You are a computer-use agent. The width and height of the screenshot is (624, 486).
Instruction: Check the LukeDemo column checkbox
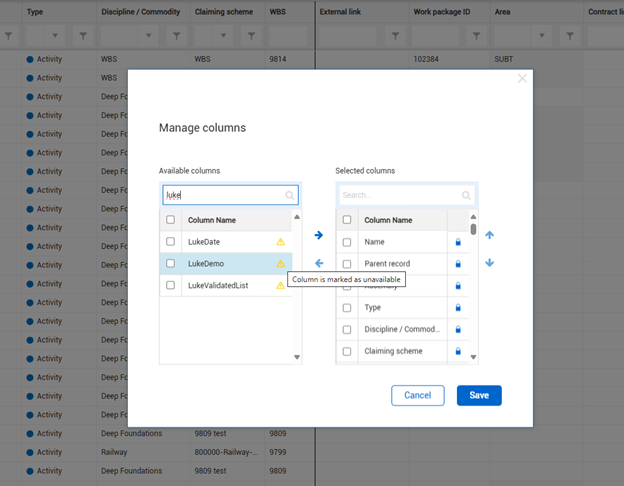coord(171,264)
